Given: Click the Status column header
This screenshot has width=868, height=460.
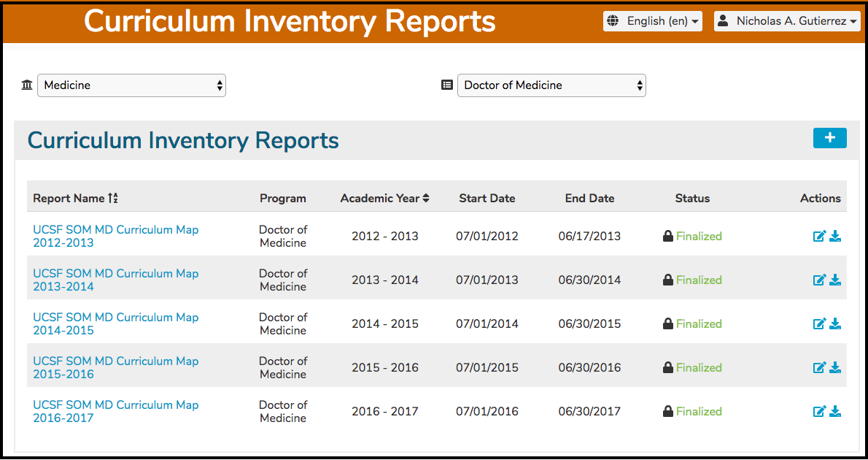Looking at the screenshot, I should point(692,199).
